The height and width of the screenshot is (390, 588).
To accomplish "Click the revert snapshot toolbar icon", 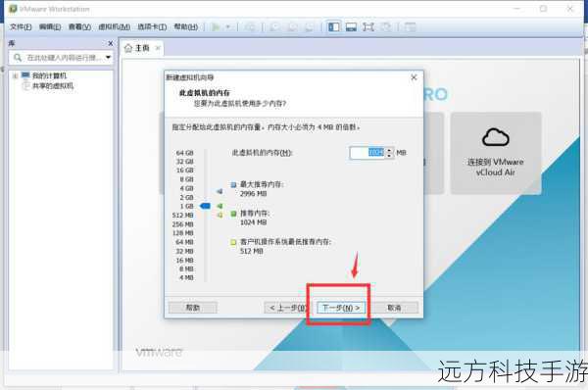I will point(292,27).
